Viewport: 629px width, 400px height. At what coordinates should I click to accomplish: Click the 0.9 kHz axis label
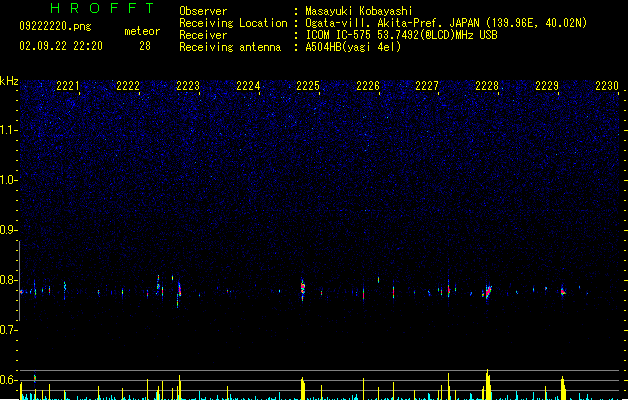coord(7,230)
